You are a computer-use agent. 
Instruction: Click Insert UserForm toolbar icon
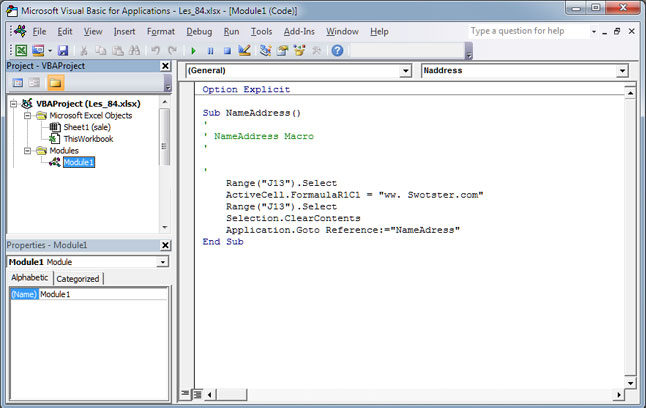tap(38, 51)
